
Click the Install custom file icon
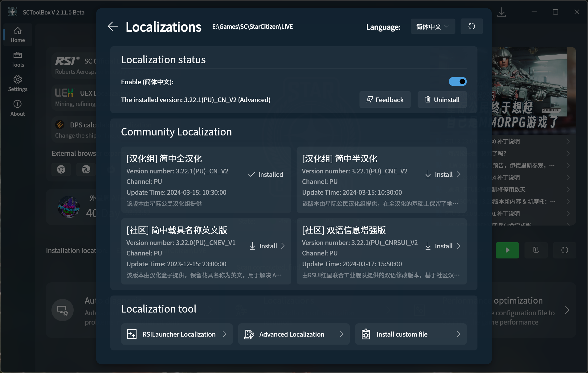pos(366,334)
